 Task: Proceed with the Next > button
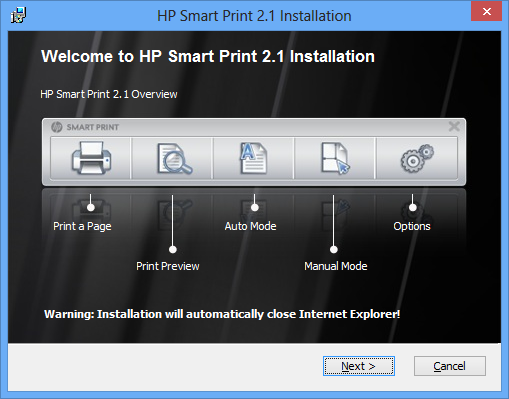[x=359, y=366]
